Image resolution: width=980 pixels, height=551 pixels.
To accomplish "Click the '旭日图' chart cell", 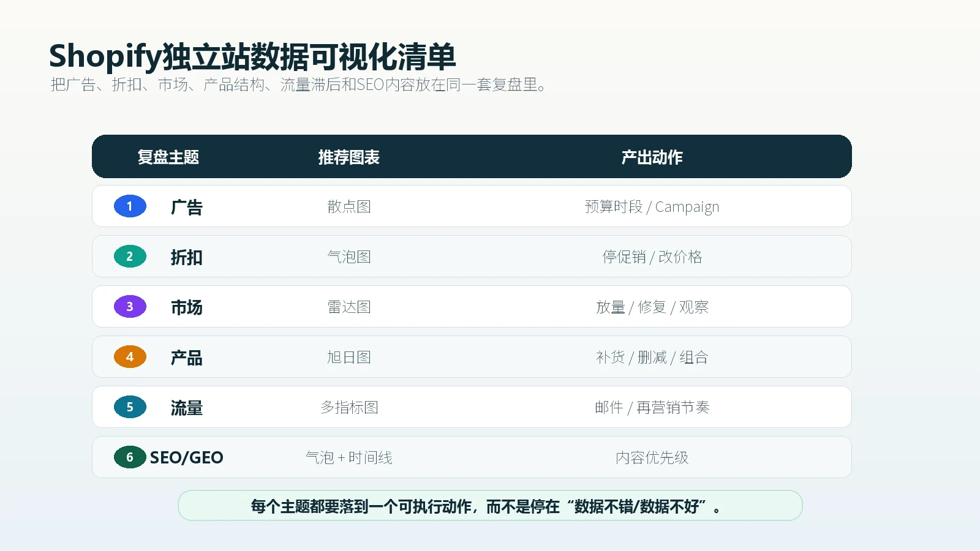I will (x=349, y=358).
